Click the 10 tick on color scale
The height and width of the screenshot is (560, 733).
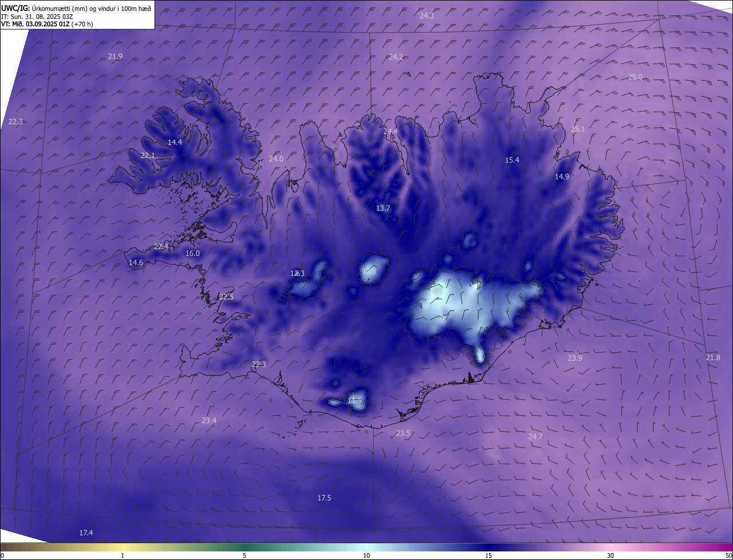(366, 555)
